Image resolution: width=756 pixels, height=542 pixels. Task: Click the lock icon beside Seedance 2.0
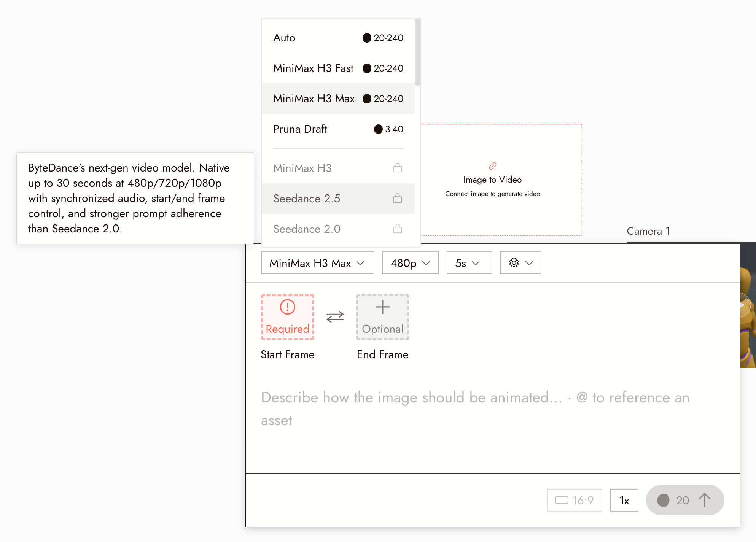[398, 228]
